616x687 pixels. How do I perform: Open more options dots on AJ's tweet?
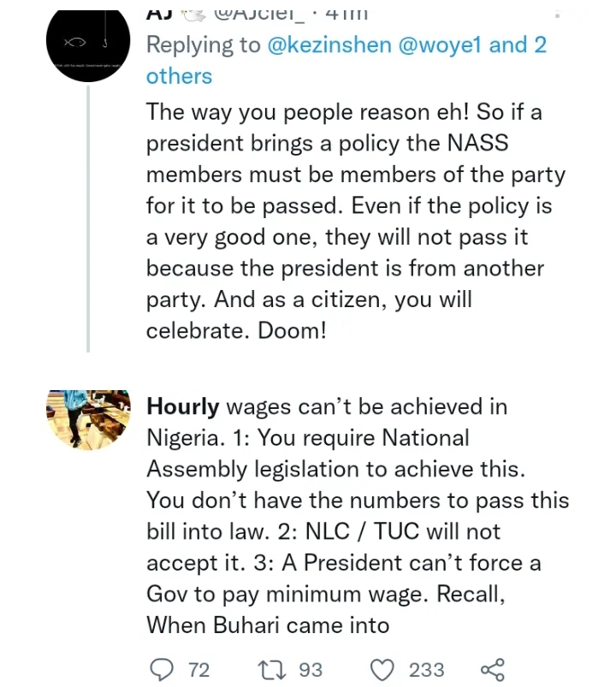tap(557, 15)
